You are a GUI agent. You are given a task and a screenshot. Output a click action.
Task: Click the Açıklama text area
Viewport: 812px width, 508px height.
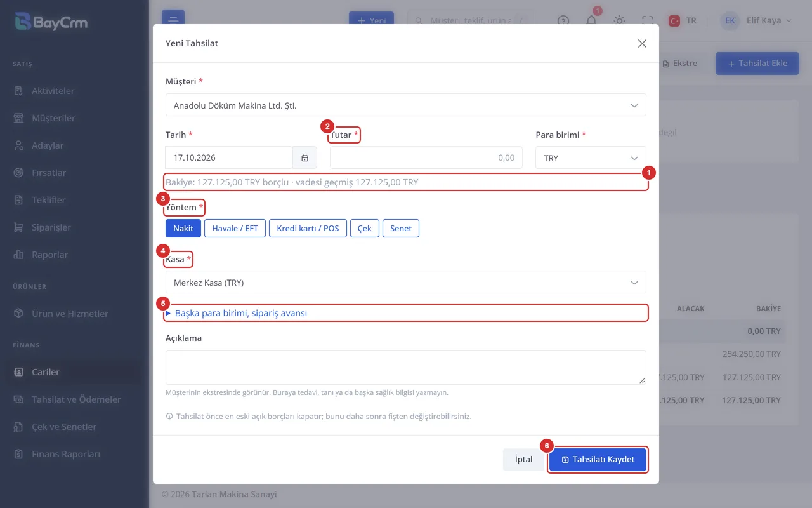406,367
